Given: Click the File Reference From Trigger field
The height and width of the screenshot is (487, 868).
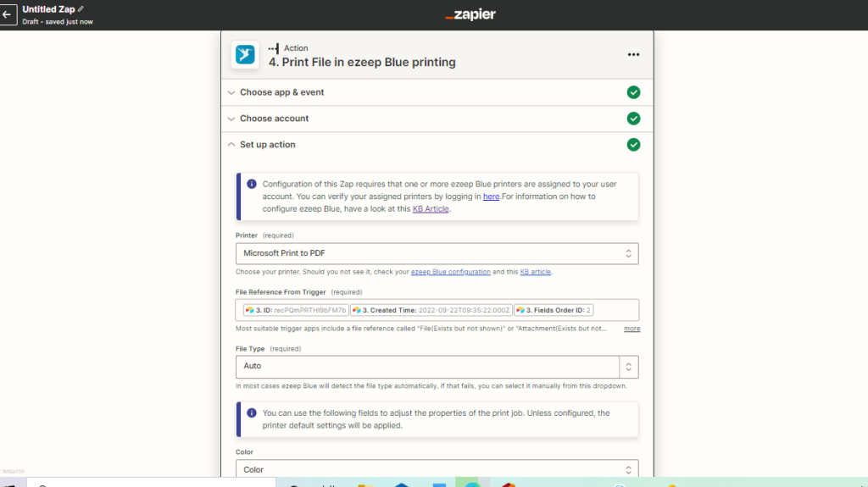Looking at the screenshot, I should 437,310.
